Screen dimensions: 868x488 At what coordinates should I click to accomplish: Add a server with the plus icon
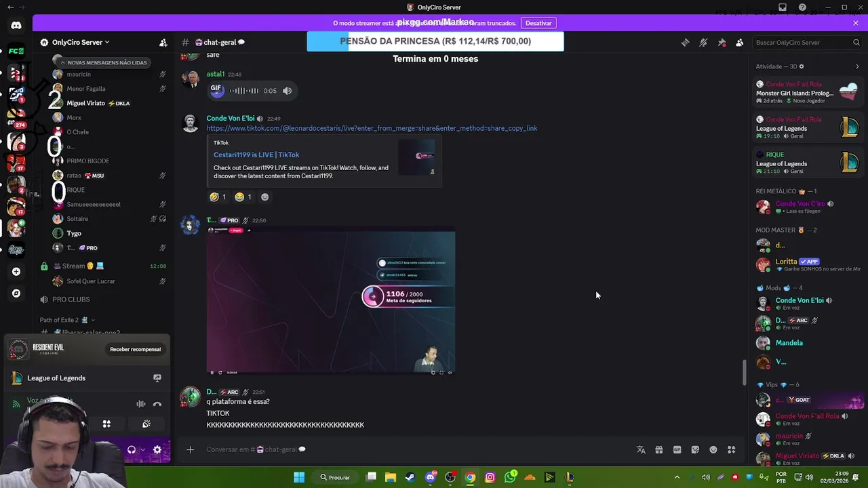[x=16, y=272]
